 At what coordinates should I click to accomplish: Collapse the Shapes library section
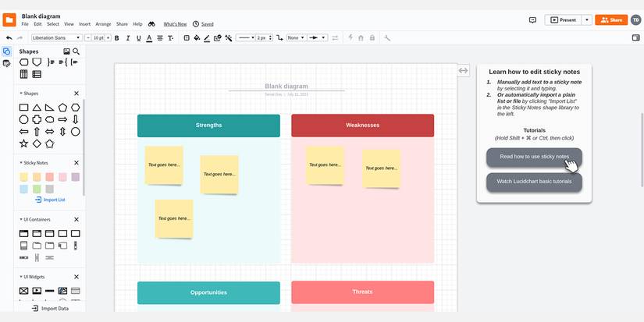[29, 94]
